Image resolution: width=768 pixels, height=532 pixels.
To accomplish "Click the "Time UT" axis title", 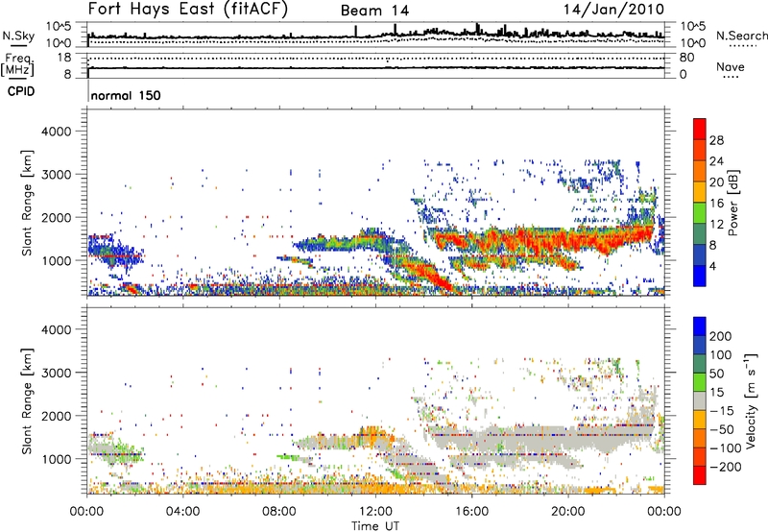I will pos(375,526).
